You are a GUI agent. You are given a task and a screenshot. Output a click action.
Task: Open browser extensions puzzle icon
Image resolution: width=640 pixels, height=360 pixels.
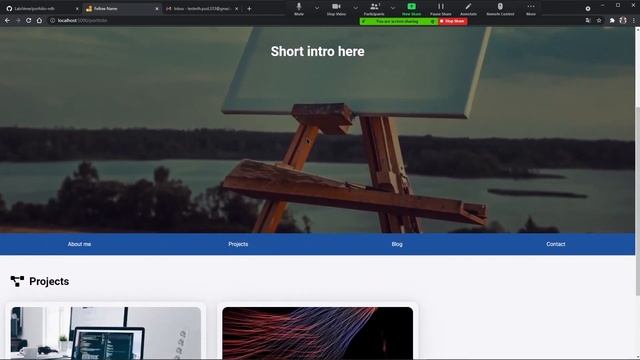612,20
